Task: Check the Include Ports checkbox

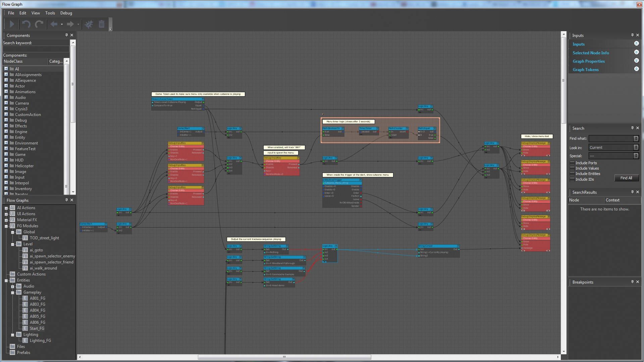Action: click(572, 163)
